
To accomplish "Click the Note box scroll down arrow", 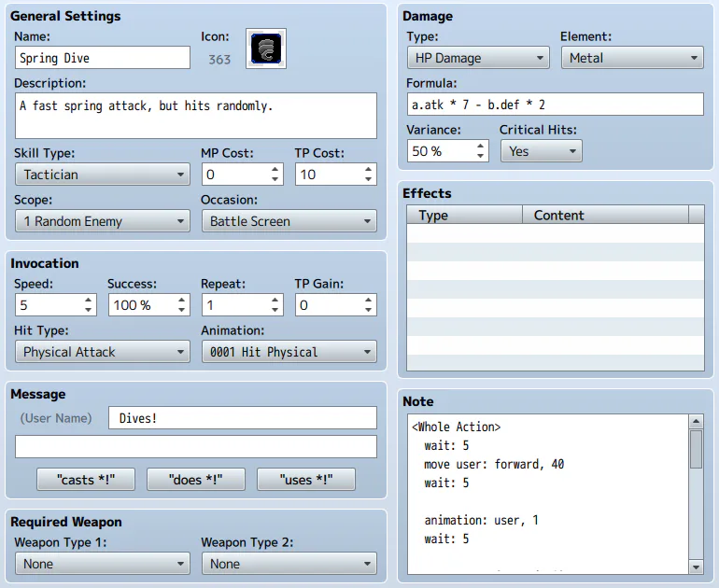I will [696, 567].
